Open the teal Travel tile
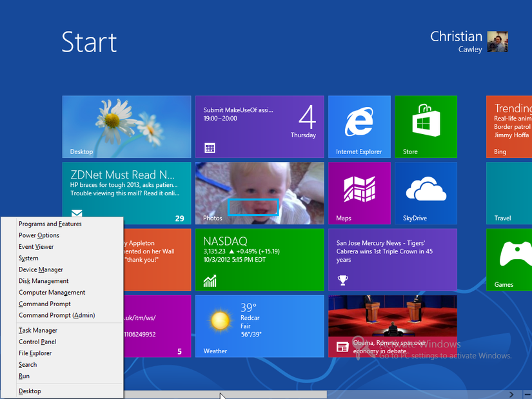The width and height of the screenshot is (532, 399). (509, 193)
